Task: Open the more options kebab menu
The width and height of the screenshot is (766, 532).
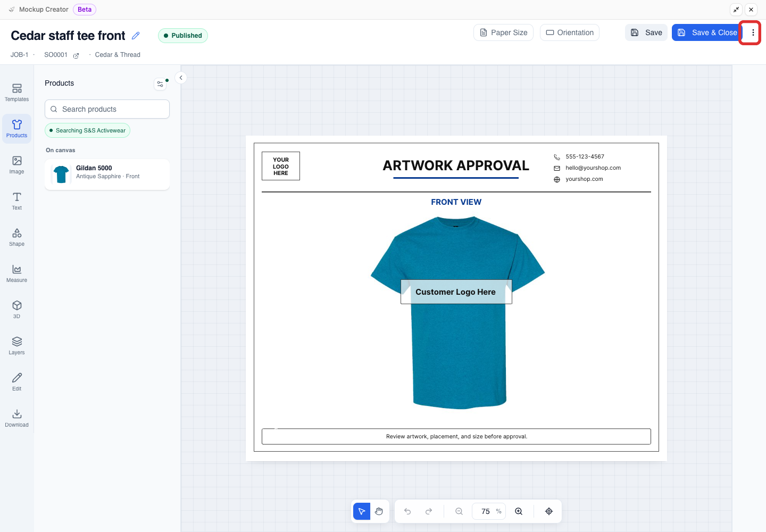Action: tap(753, 32)
